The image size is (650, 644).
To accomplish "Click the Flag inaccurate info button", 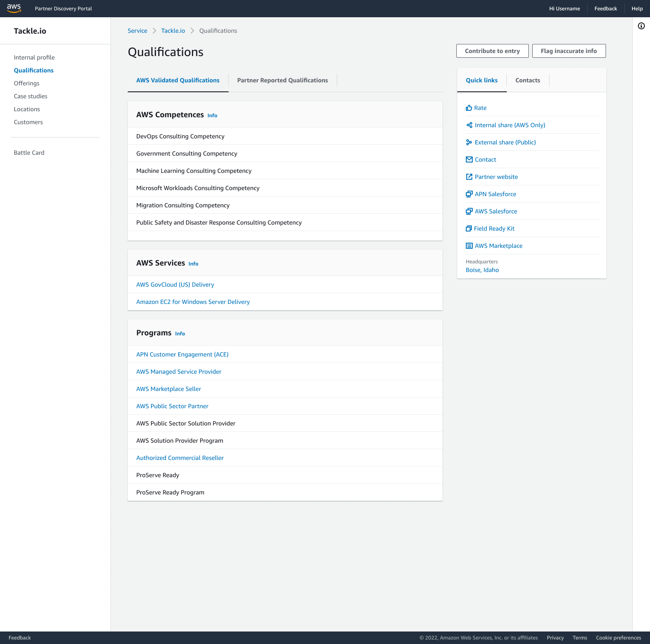I will [568, 51].
